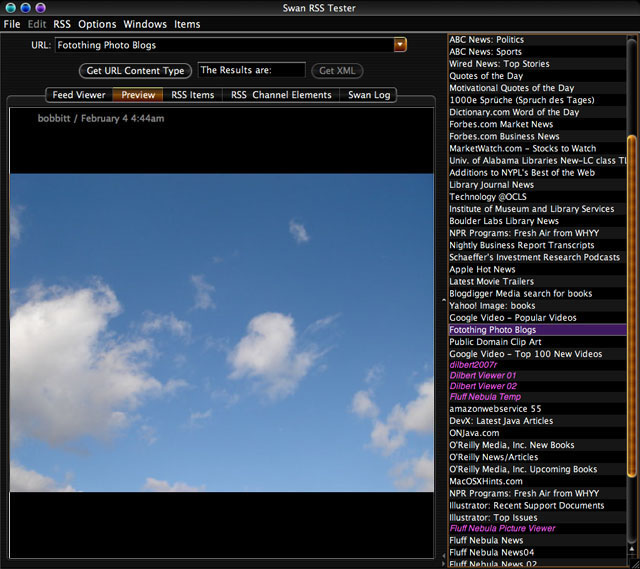
Task: Open the URL combo box dropdown arrow
Action: click(x=400, y=45)
